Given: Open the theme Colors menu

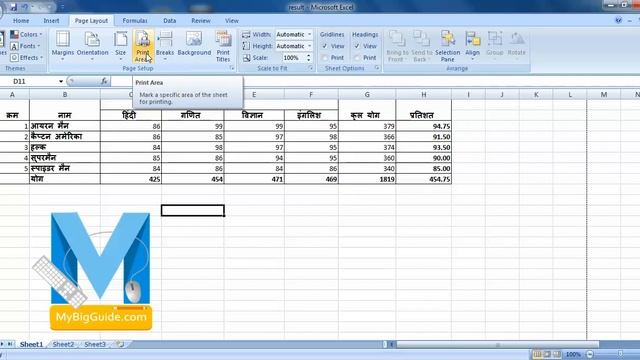Looking at the screenshot, I should click(x=27, y=34).
